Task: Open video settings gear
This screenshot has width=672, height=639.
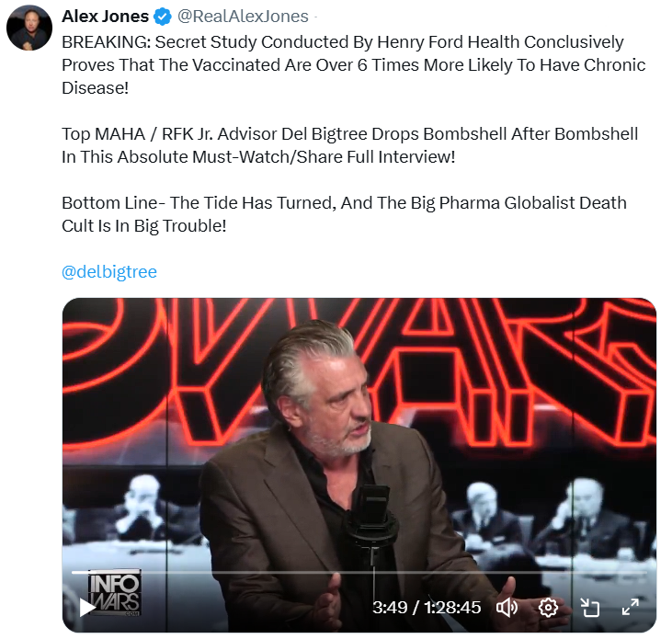Action: pos(548,608)
